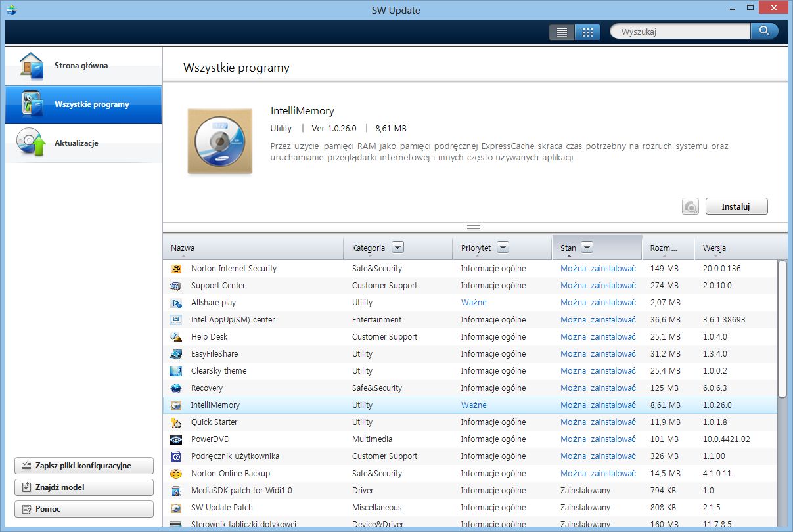Click the vertical scrollbar of program list
793x532 pixels.
782,328
